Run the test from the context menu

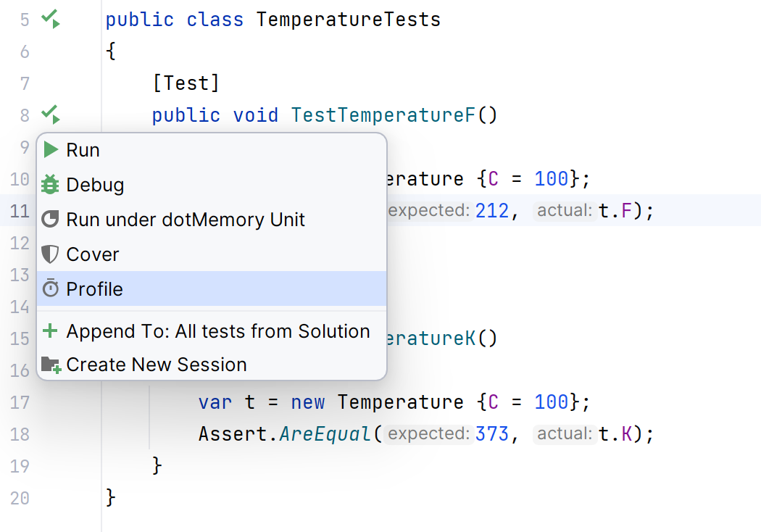click(83, 149)
